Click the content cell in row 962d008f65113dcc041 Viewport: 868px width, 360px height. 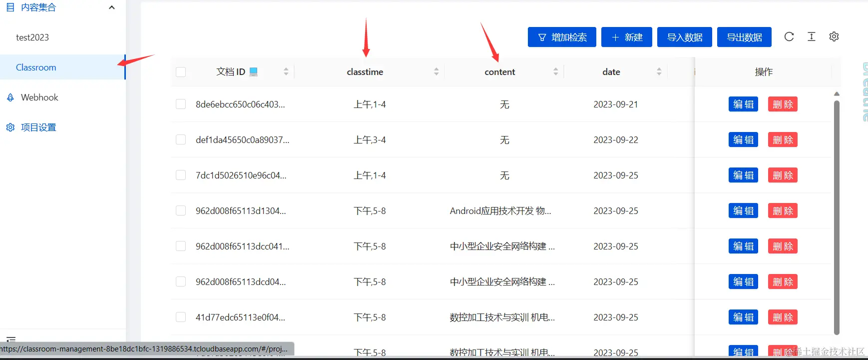[502, 246]
